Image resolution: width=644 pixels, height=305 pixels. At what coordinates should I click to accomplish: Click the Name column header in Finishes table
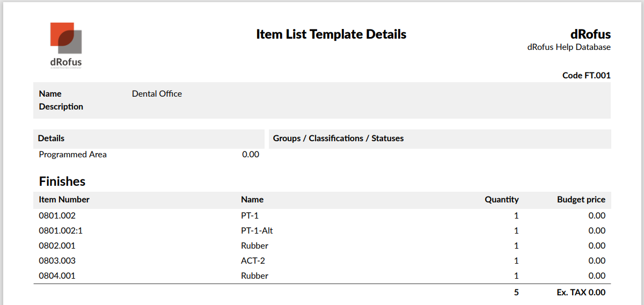pyautogui.click(x=252, y=200)
